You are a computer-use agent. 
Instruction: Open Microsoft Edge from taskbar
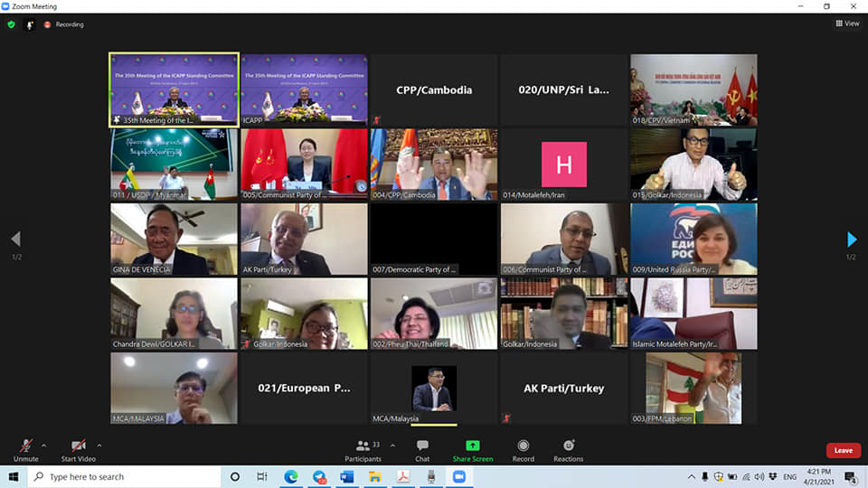(x=290, y=476)
